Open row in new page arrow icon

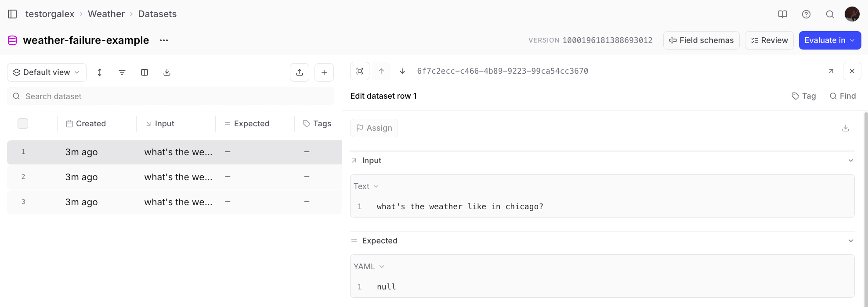coord(831,71)
